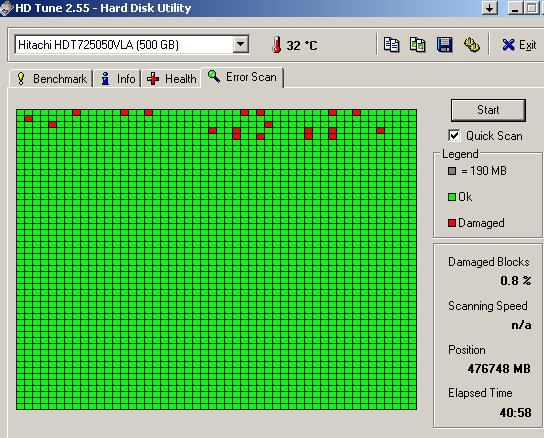This screenshot has width=544, height=438.
Task: Click the red thermometer temperature icon
Action: 277,45
